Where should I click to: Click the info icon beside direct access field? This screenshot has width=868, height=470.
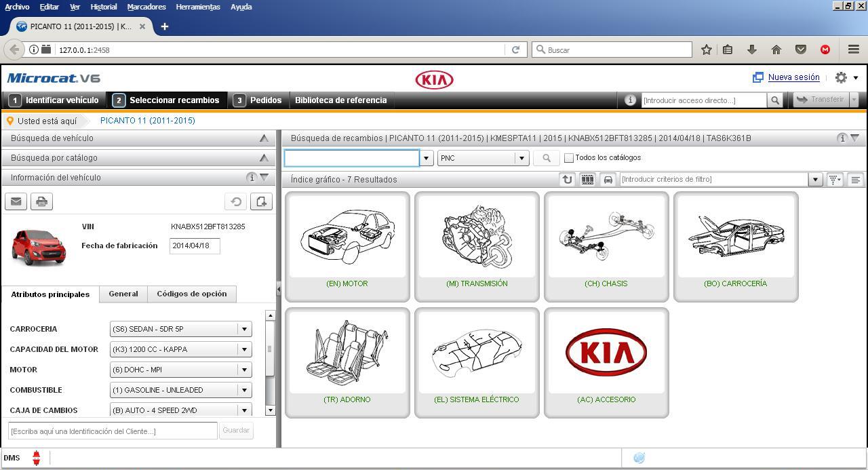[x=630, y=100]
